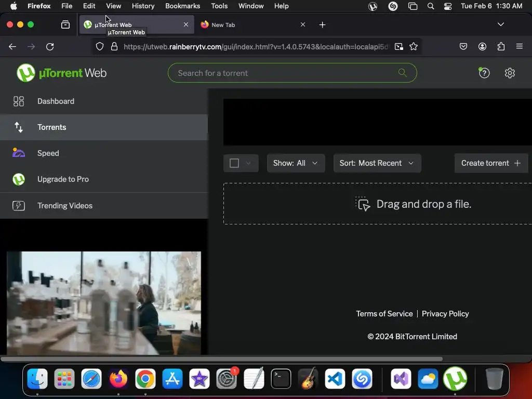Tick the select all torrents checkbox

(234, 163)
